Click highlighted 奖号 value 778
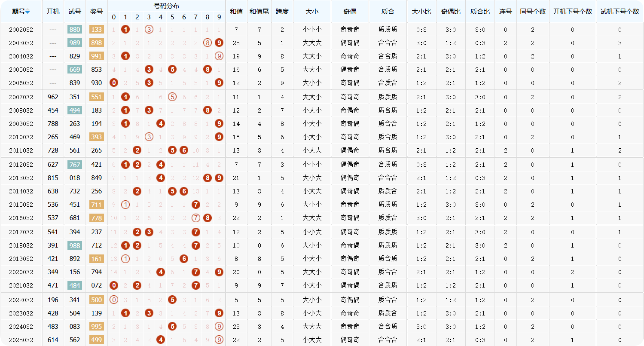Viewport: 644px width, 346px height. (97, 218)
